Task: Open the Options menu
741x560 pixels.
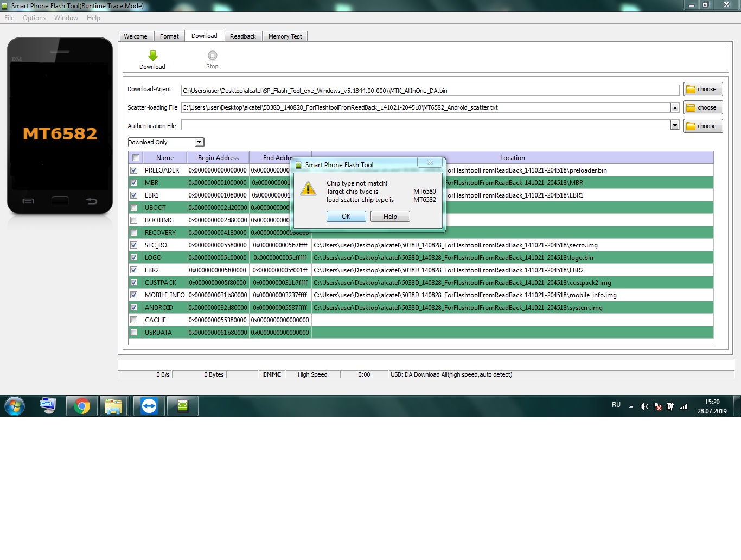Action: [34, 18]
